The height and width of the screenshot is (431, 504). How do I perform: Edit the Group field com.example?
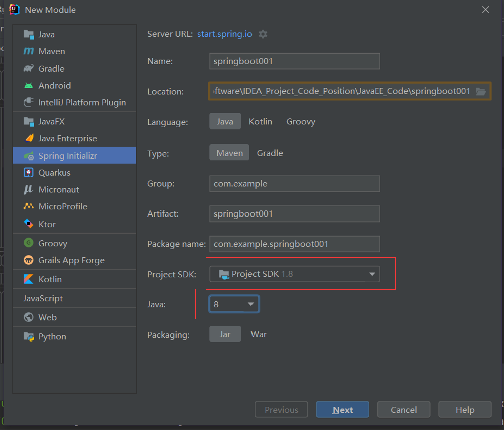coord(295,183)
